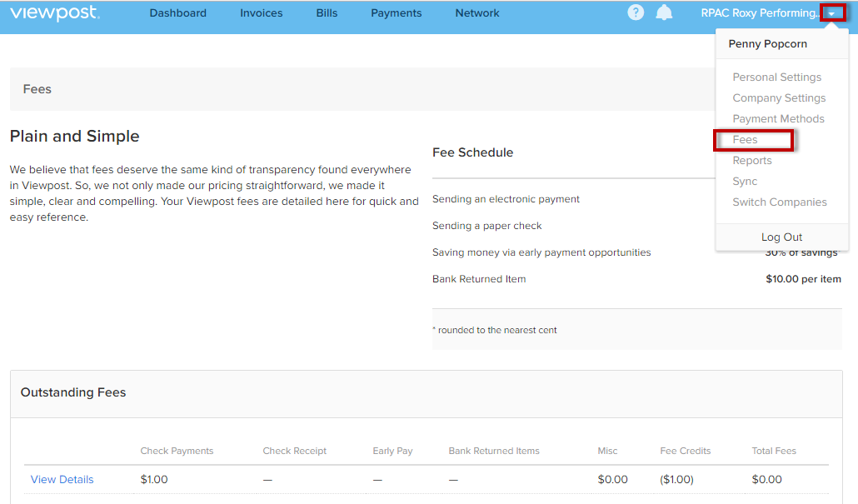The width and height of the screenshot is (858, 504).
Task: Choose Payment Methods in the account menu
Action: [x=778, y=119]
